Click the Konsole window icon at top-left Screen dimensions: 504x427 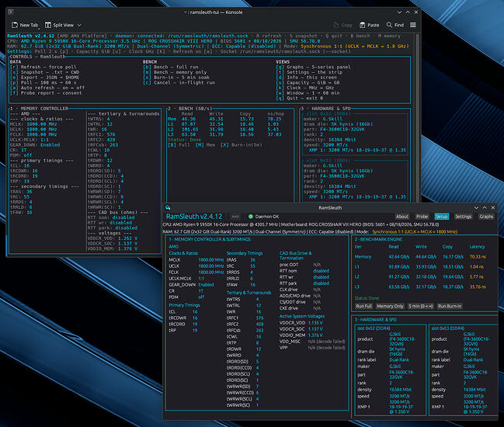point(10,12)
